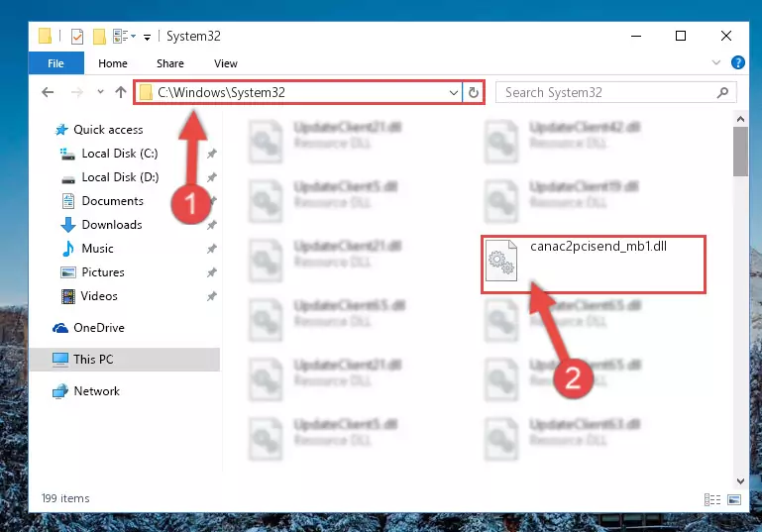Image resolution: width=762 pixels, height=532 pixels.
Task: Click the vertical scrollbar thumb
Action: point(740,152)
